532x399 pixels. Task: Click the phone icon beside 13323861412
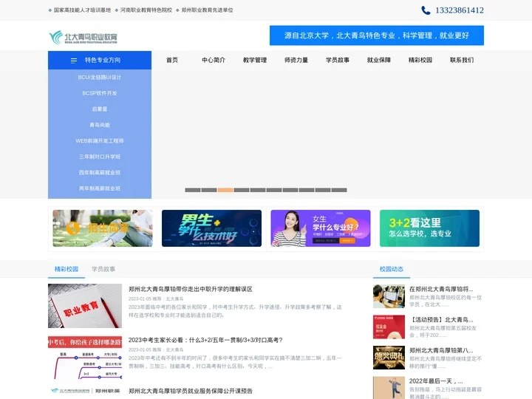click(x=426, y=10)
